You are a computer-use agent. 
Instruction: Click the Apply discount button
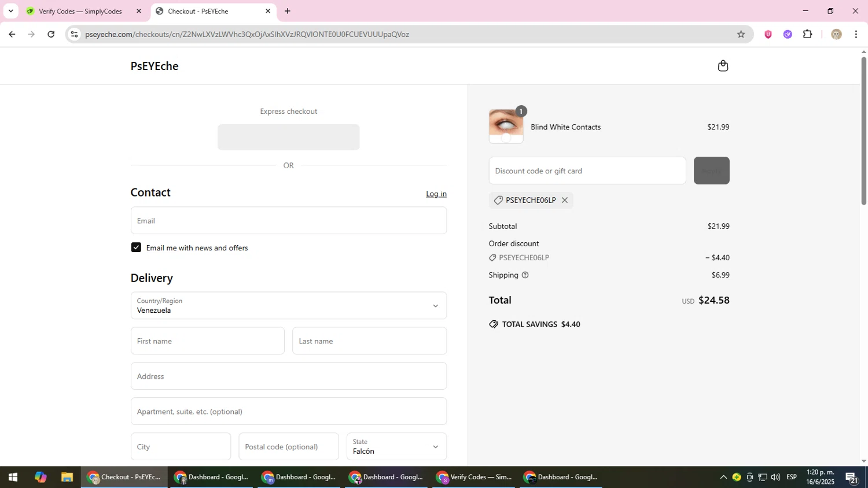711,171
